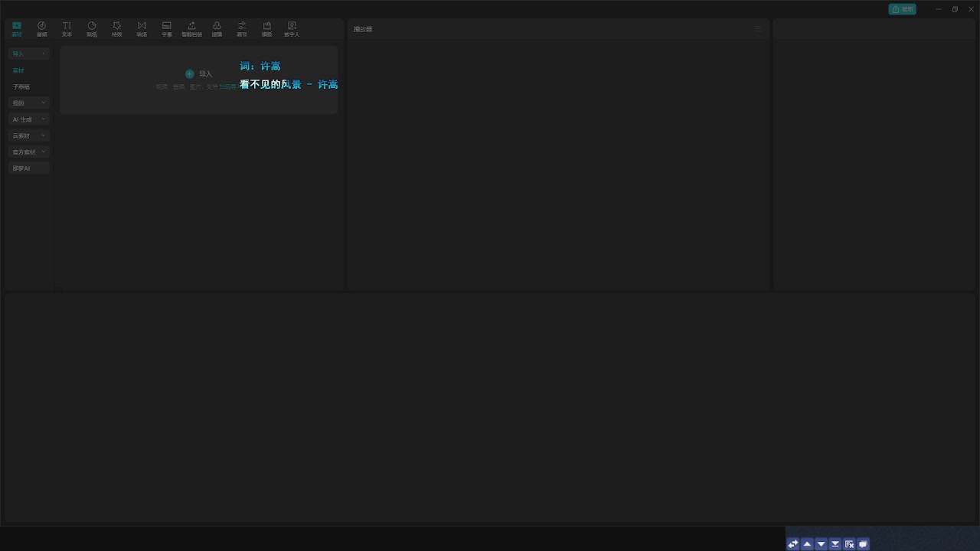Click the up arrow icon in bottom bar

(x=807, y=544)
